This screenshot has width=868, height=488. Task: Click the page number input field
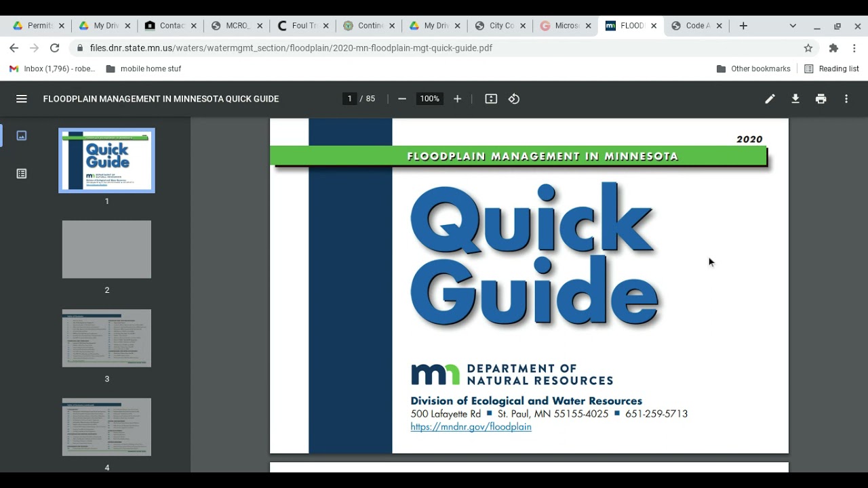[350, 99]
